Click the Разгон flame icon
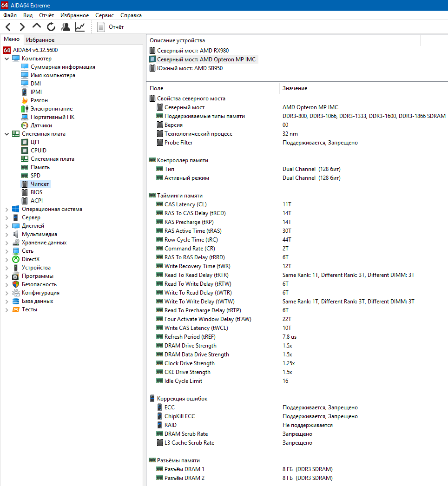Image resolution: width=448 pixels, height=486 pixels. point(25,100)
